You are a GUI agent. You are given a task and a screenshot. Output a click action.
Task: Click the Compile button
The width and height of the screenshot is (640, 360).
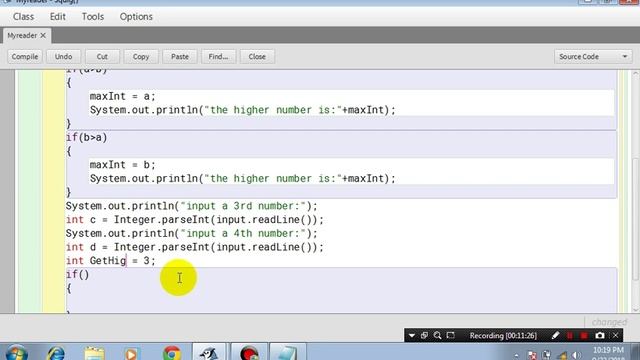point(25,56)
